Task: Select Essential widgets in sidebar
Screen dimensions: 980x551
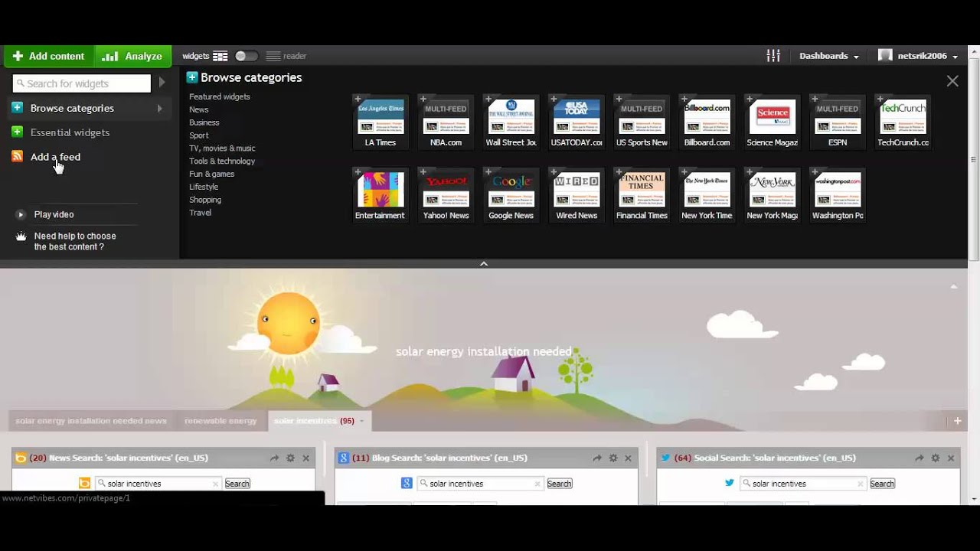Action: coord(70,132)
